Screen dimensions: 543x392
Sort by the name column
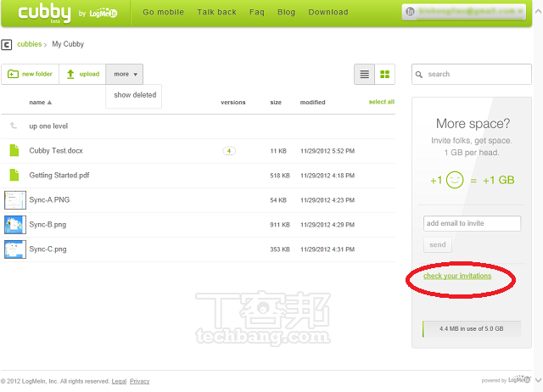tap(40, 102)
